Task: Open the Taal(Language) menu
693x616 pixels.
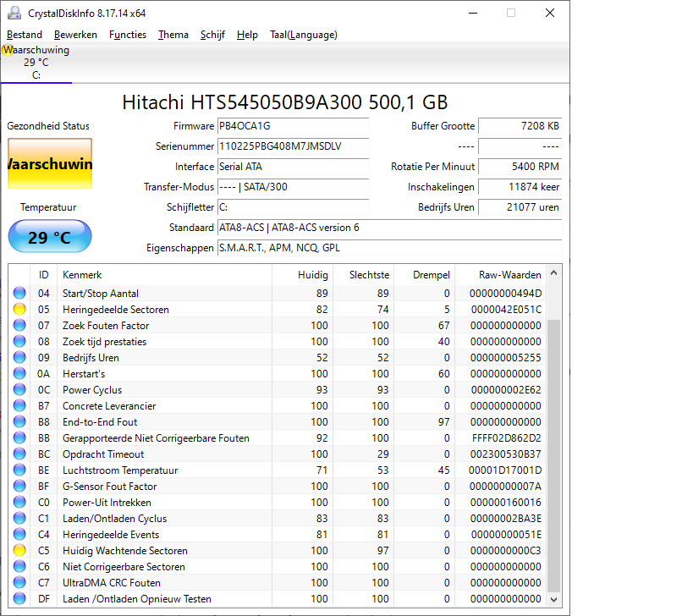Action: tap(304, 35)
